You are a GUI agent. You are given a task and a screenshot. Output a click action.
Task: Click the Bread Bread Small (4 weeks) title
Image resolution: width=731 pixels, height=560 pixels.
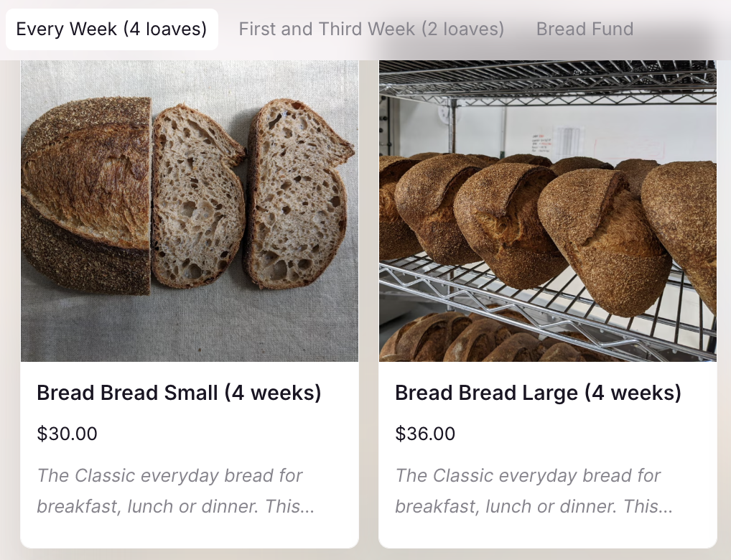(x=179, y=393)
